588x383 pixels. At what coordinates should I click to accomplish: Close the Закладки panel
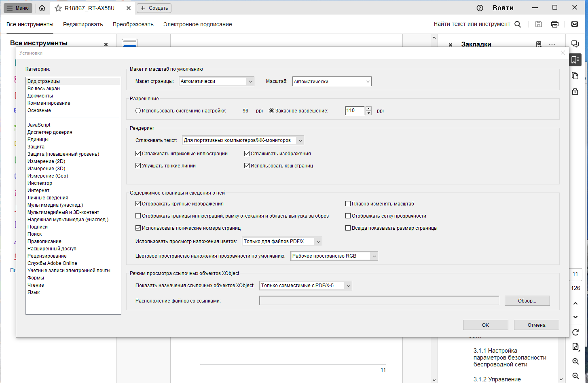point(451,44)
